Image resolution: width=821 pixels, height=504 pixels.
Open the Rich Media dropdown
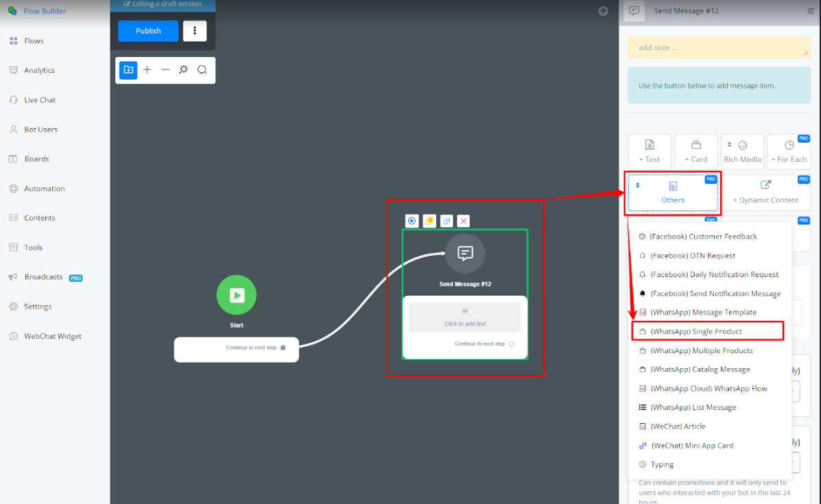[742, 152]
